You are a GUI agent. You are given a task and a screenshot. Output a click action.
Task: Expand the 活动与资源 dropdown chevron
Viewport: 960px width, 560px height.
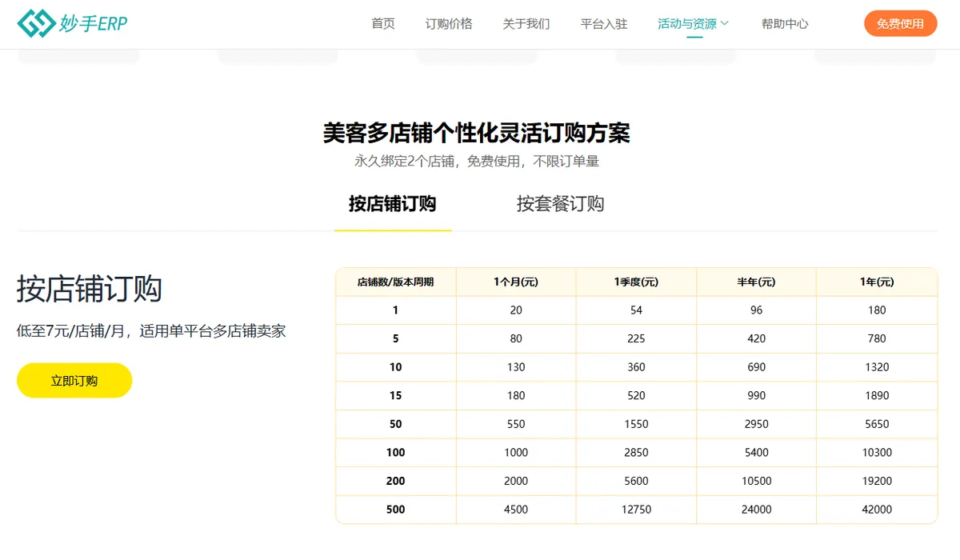coord(725,24)
